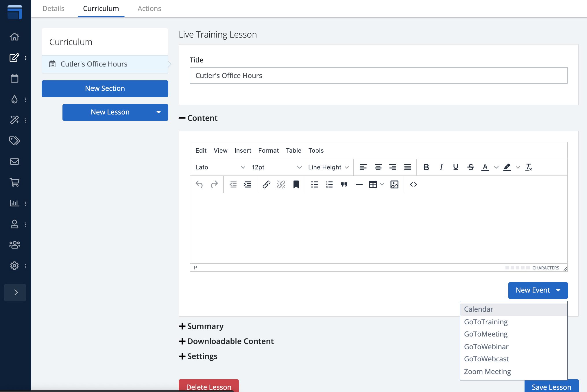The width and height of the screenshot is (587, 392).
Task: Open the shopping cart sidebar icon
Action: tap(14, 182)
